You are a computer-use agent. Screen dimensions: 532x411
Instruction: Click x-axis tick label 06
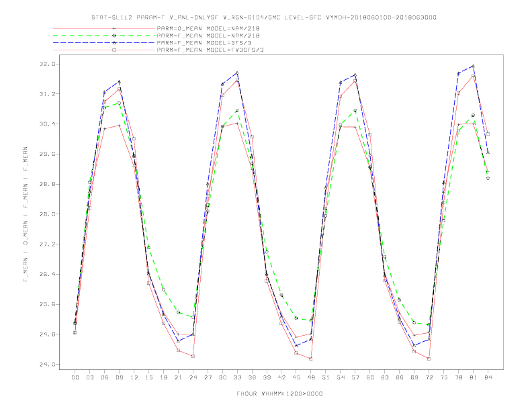(105, 377)
